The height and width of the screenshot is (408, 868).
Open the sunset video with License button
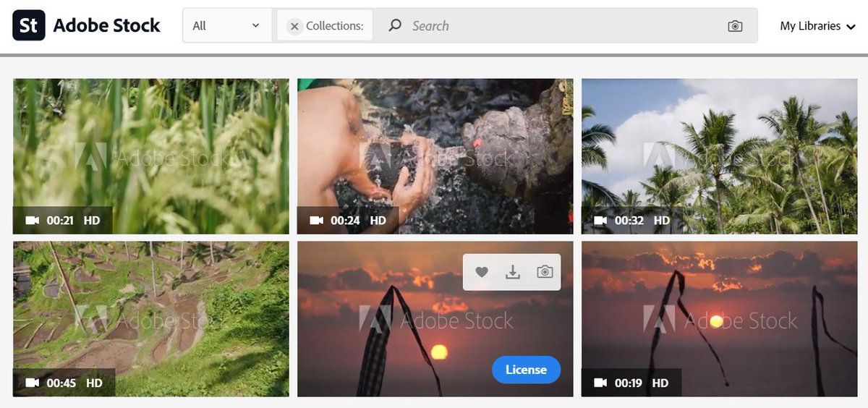pyautogui.click(x=435, y=319)
